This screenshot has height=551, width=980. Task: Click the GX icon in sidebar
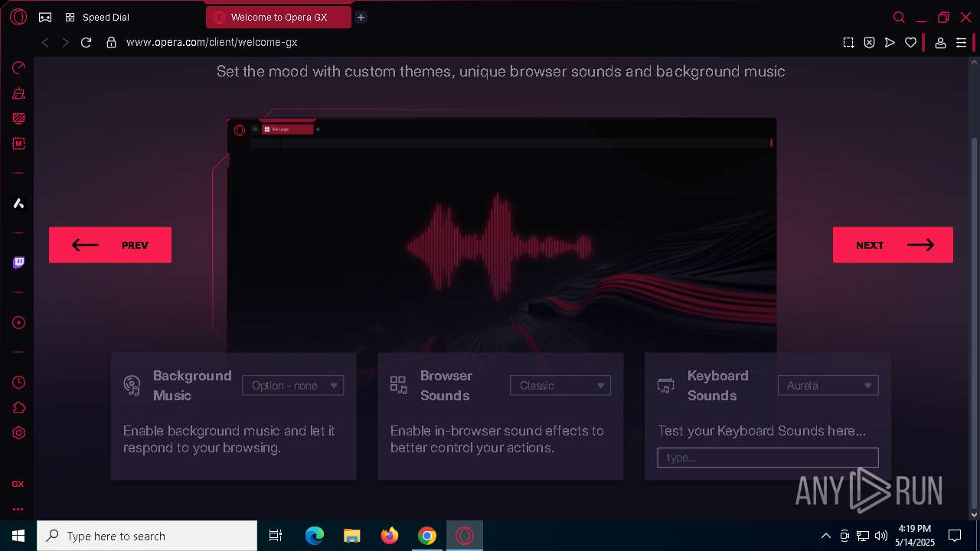point(18,484)
